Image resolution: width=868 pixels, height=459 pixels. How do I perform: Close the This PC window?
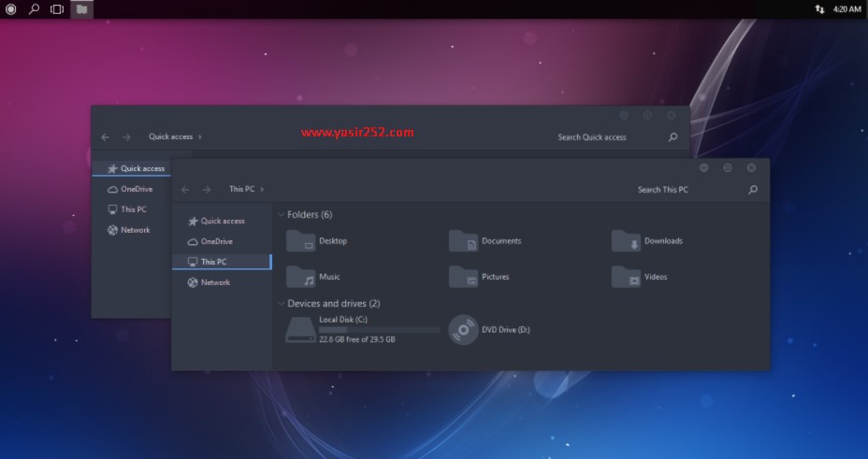tap(751, 167)
